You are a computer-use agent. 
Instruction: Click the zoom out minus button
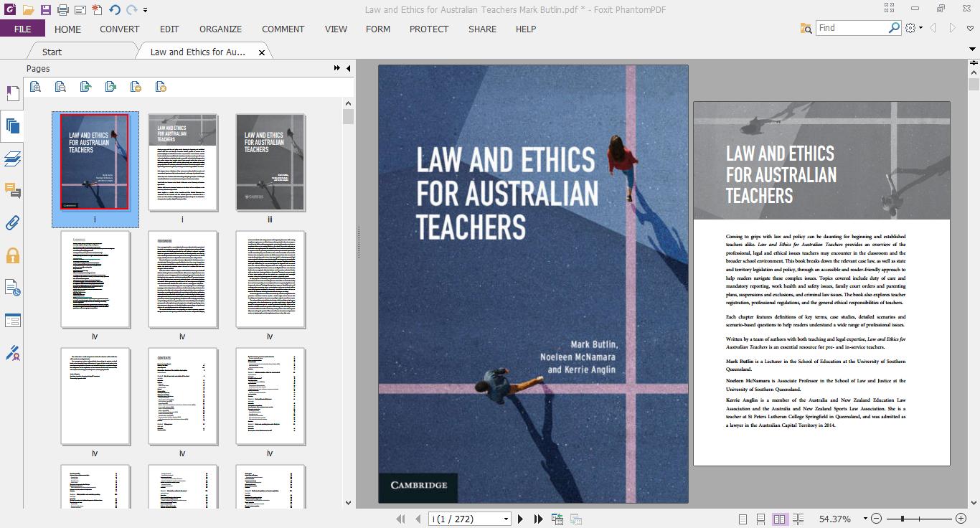(x=877, y=519)
